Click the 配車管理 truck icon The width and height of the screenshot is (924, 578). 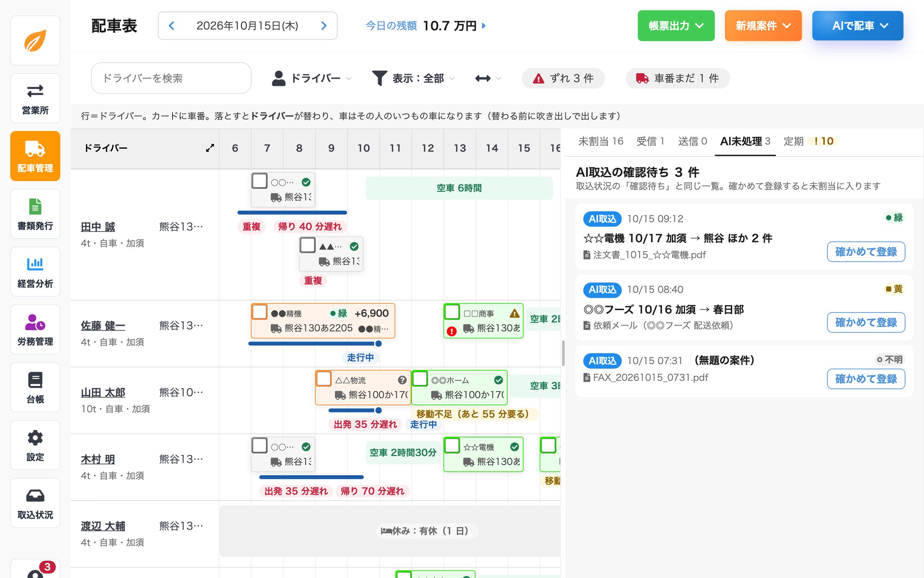[x=35, y=156]
